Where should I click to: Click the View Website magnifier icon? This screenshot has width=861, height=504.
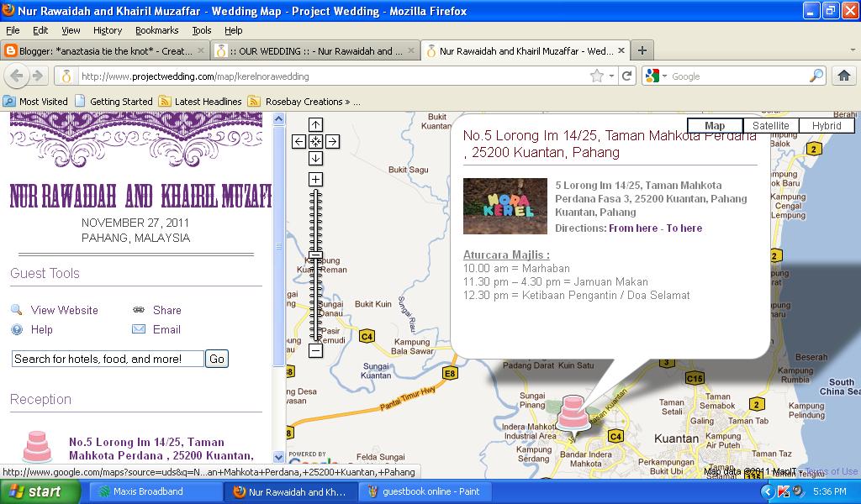pos(15,310)
